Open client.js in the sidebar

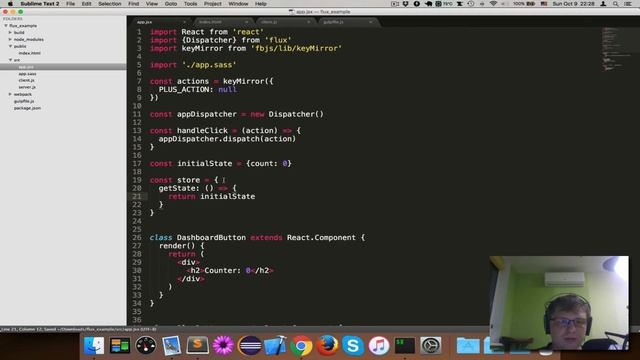[27, 80]
